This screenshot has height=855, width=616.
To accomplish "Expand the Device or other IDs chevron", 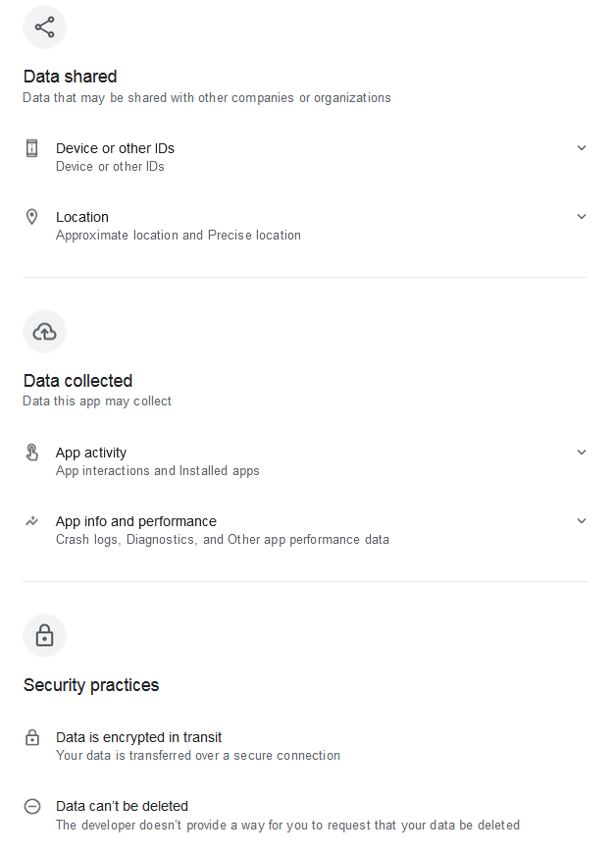I will coord(581,148).
